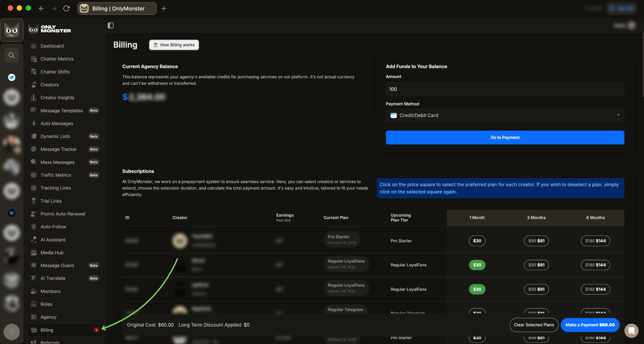Click the green $30 plan on second LoyalFans row

pos(477,289)
